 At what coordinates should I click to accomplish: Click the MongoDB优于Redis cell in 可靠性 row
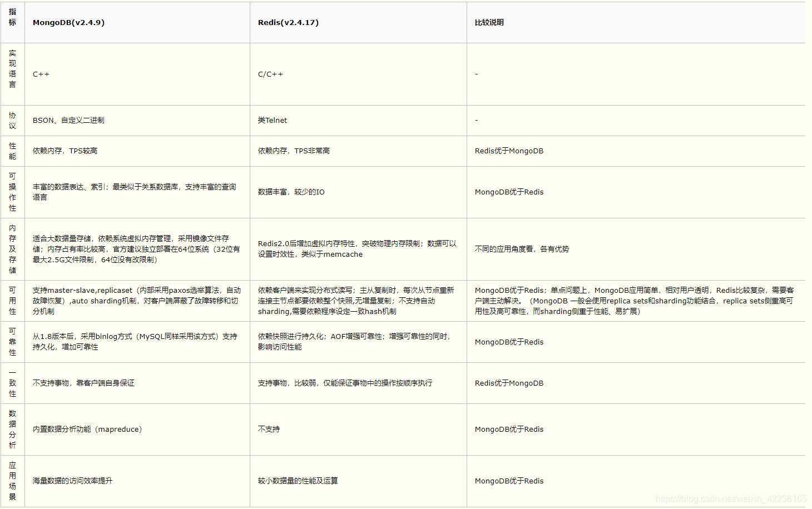coord(509,342)
